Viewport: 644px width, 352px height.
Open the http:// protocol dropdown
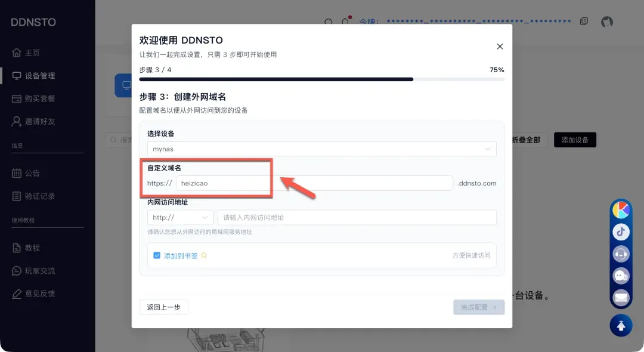pos(180,218)
